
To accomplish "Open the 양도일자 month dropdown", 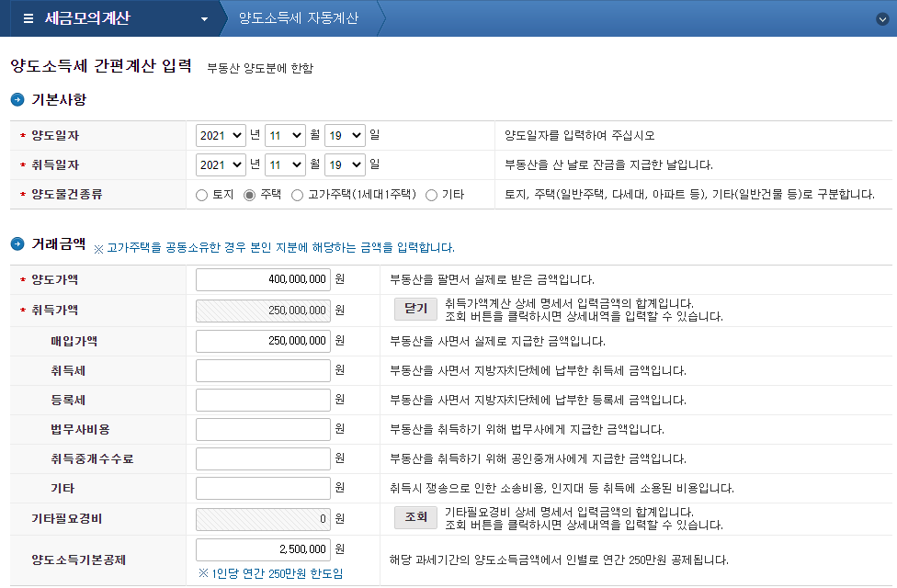I will coord(286,136).
